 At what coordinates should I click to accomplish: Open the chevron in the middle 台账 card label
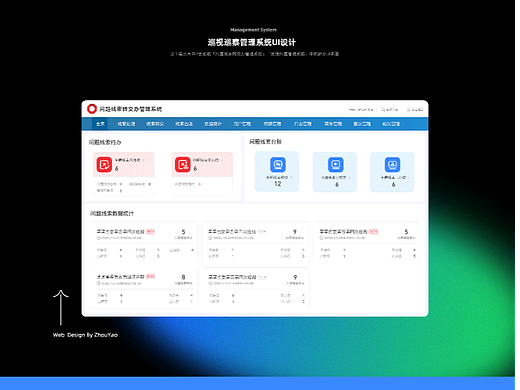click(x=350, y=178)
